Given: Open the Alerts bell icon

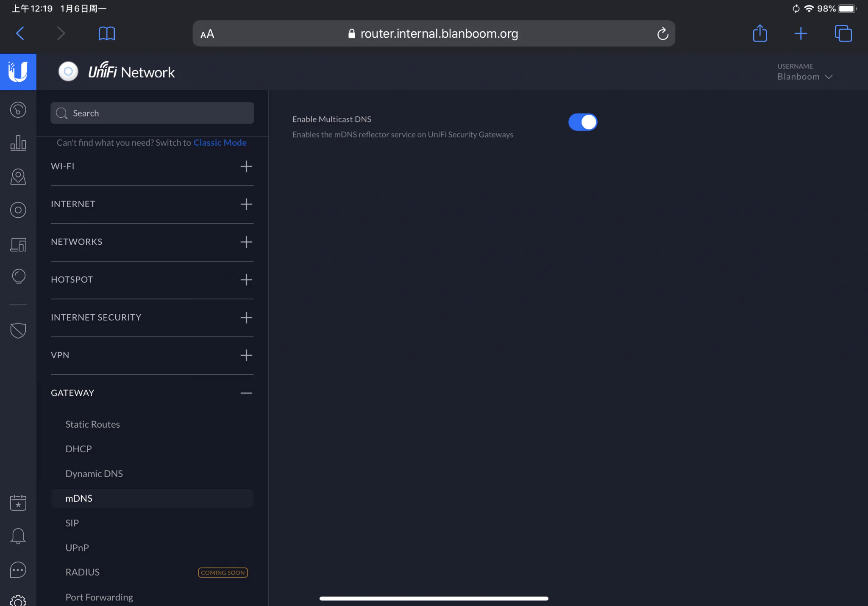Looking at the screenshot, I should point(18,536).
